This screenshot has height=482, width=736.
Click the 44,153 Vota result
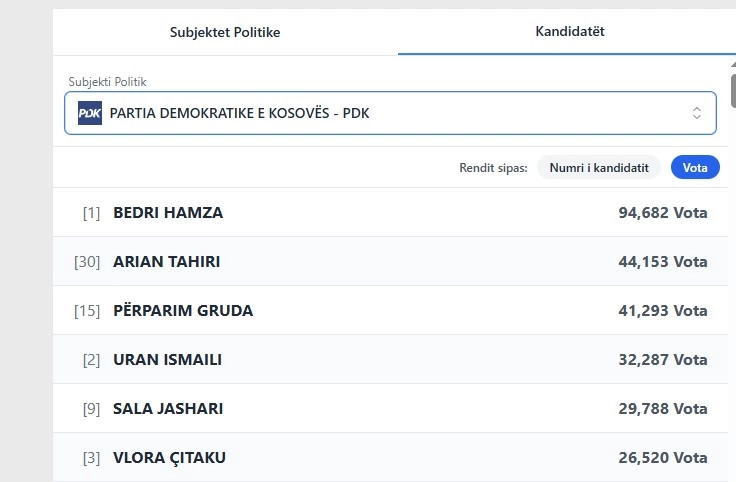(x=663, y=262)
